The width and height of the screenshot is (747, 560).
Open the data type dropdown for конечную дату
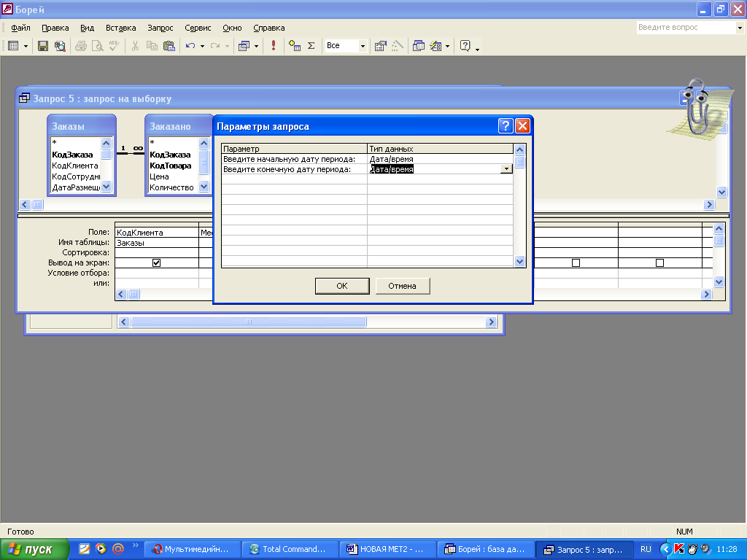tap(506, 169)
